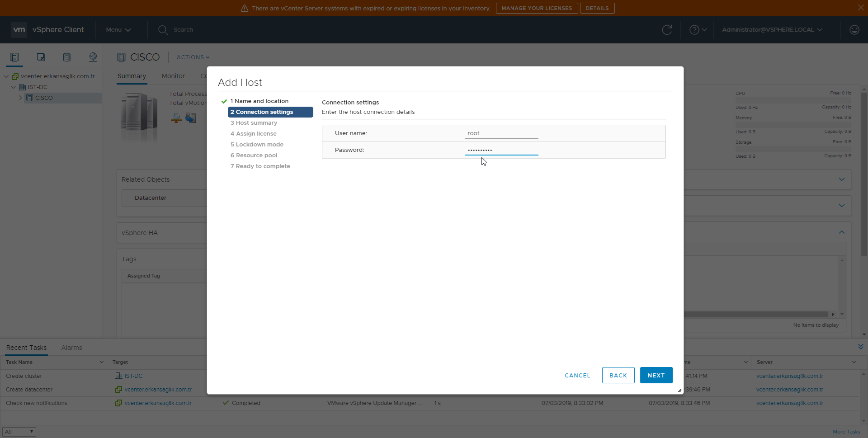Click the vCenter icon in Check new notifications row

[x=119, y=403]
